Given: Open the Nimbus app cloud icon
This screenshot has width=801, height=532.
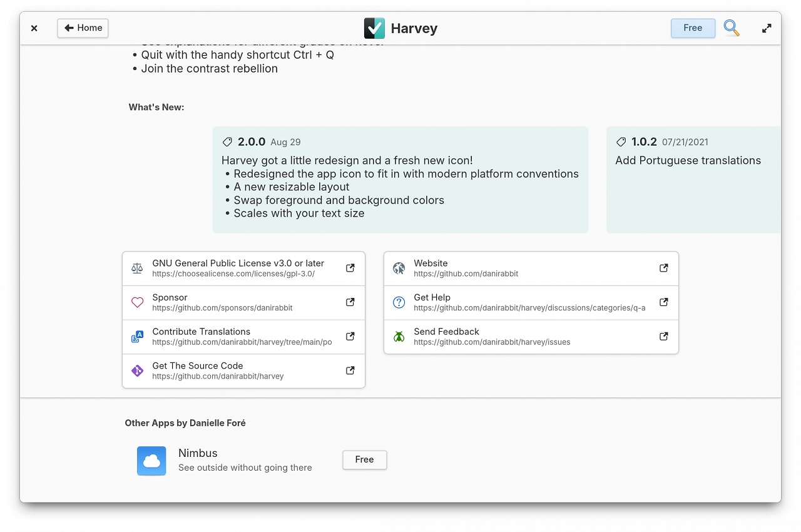Looking at the screenshot, I should (x=151, y=461).
